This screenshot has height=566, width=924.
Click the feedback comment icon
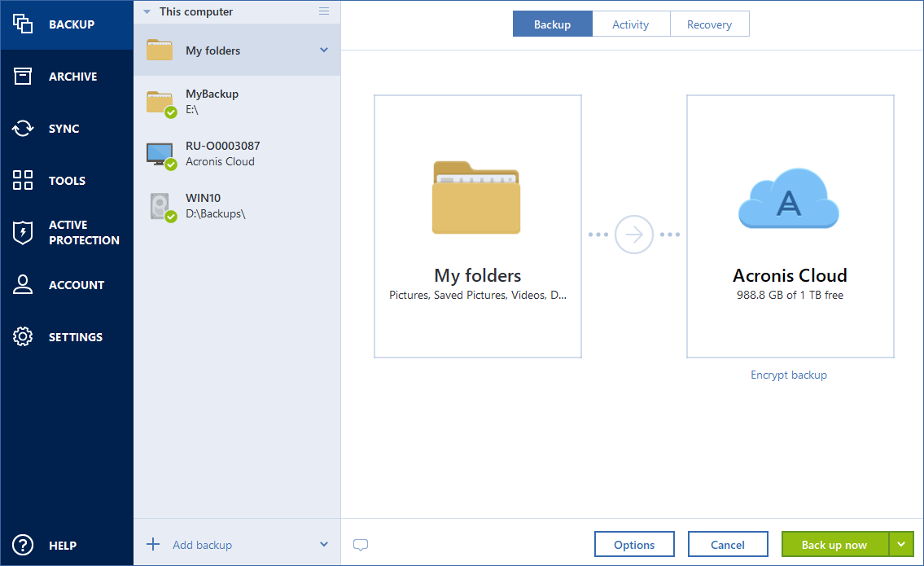361,544
